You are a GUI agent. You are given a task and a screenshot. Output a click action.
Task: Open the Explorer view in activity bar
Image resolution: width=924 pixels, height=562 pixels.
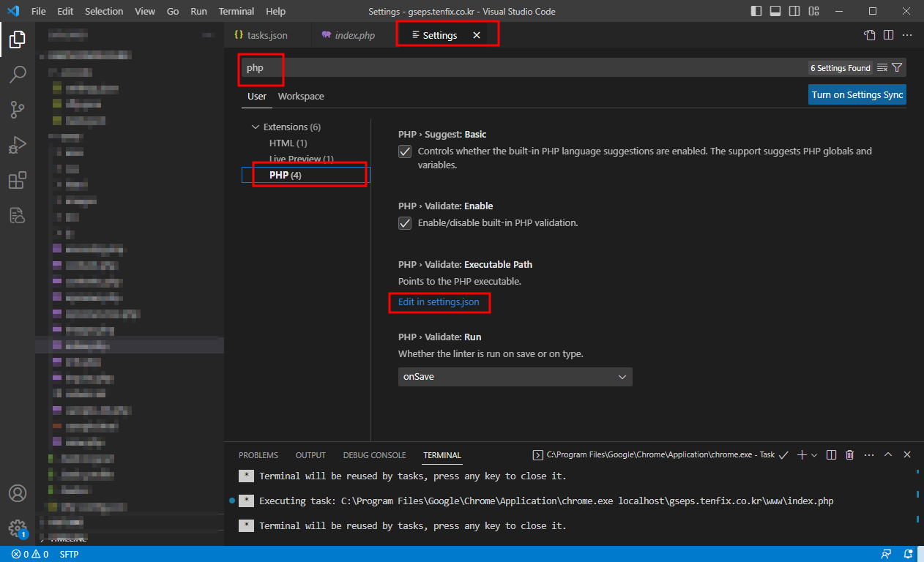[18, 40]
